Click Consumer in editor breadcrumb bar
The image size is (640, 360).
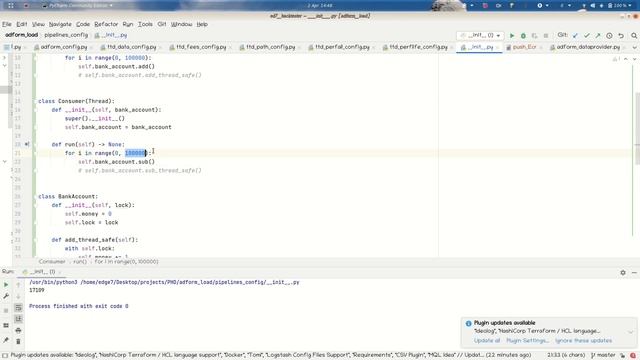point(52,262)
